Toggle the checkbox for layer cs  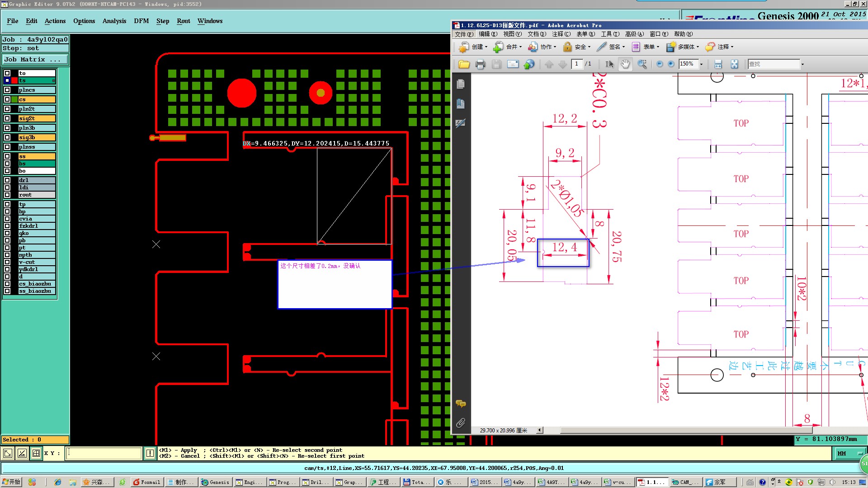7,99
